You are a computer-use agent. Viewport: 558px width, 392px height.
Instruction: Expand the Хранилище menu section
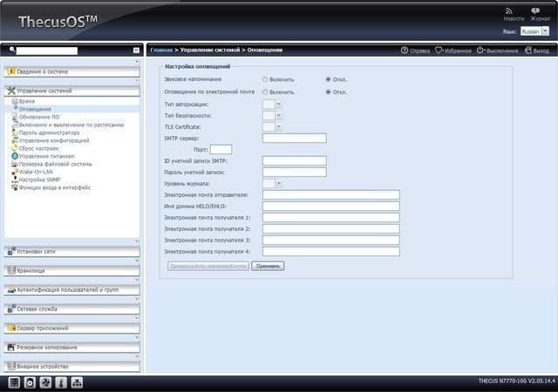coord(71,271)
